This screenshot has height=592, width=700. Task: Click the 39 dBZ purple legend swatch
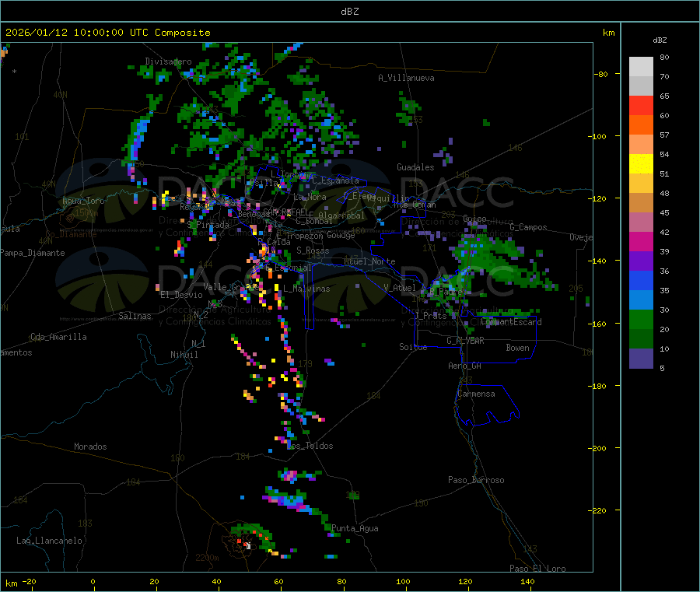click(641, 261)
